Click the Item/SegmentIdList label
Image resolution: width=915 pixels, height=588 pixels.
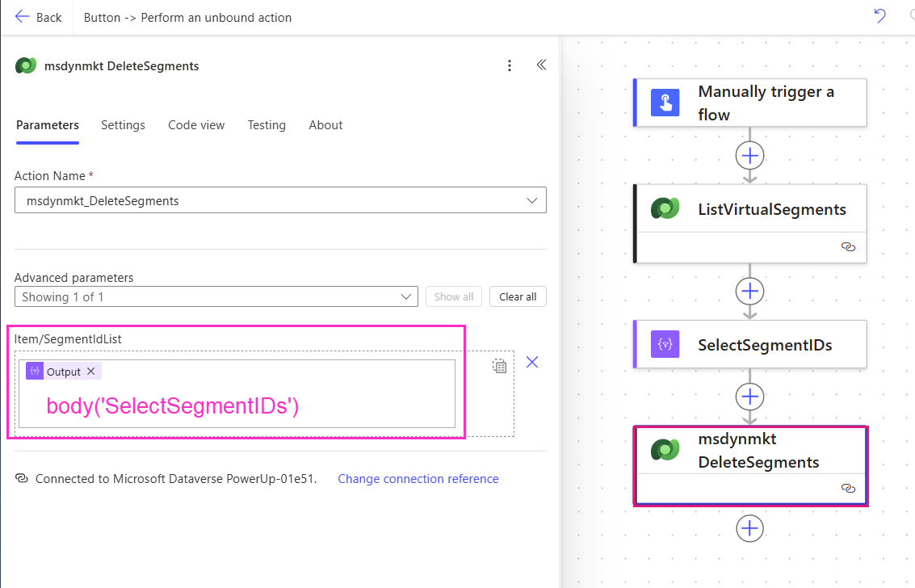(x=68, y=339)
